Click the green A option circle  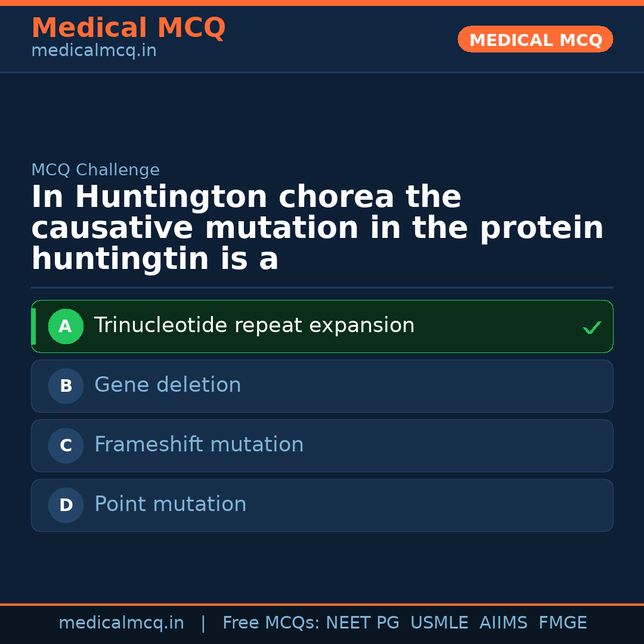tap(66, 326)
